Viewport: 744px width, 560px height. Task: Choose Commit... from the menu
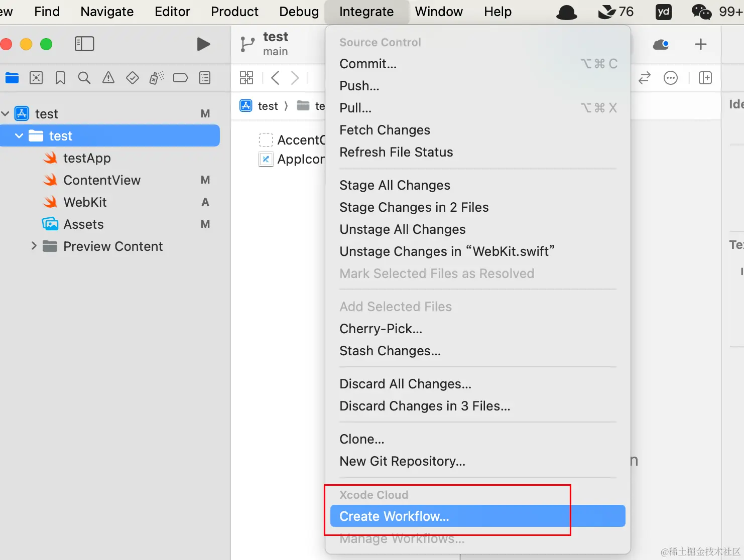point(478,64)
